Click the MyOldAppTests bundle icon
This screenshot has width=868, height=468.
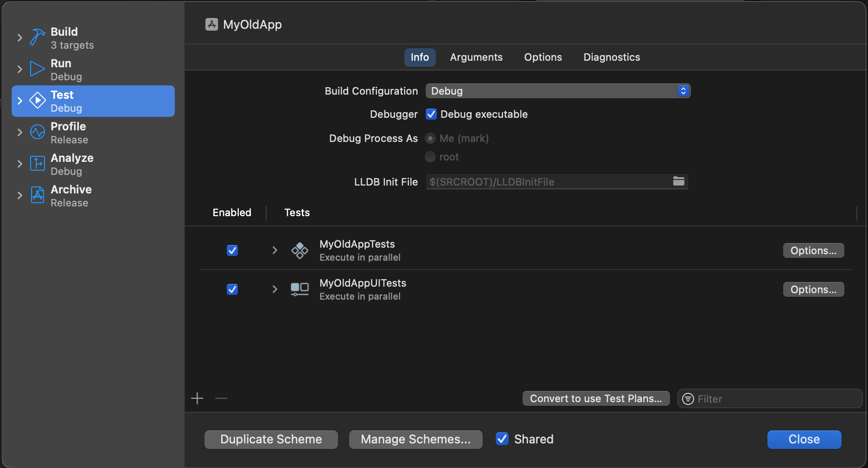pos(300,250)
